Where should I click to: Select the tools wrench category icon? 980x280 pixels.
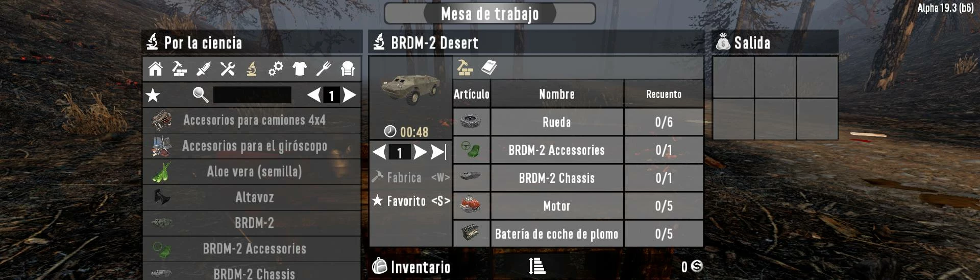227,68
